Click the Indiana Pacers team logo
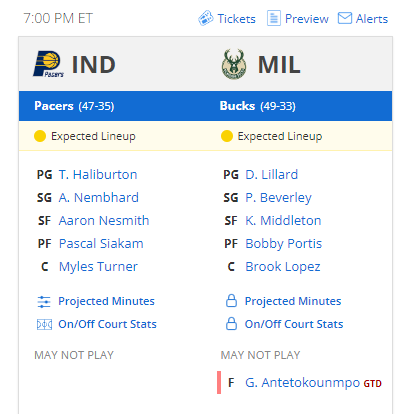400x414 pixels. (49, 64)
